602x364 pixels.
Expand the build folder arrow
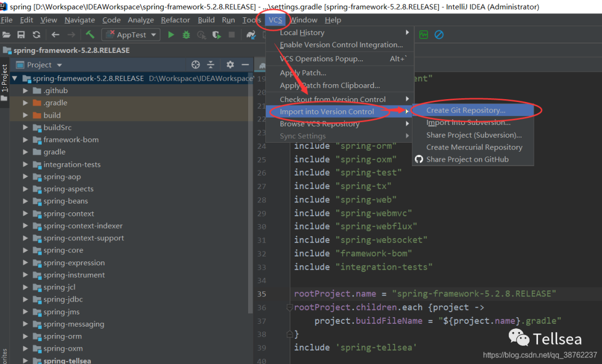(25, 115)
